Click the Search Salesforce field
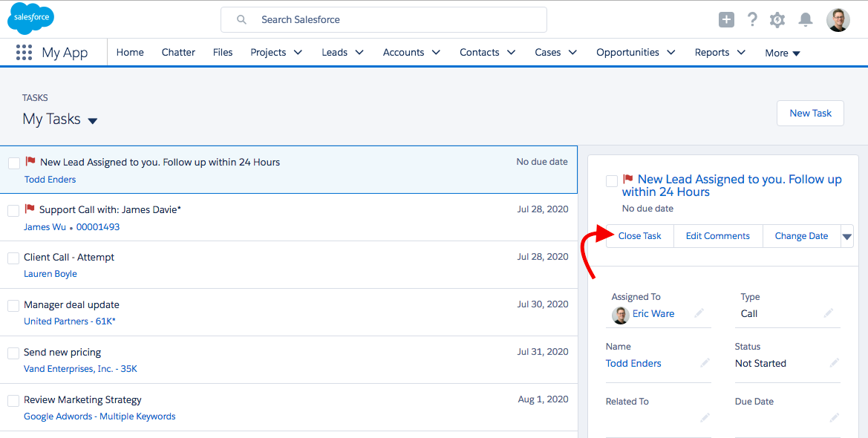The height and width of the screenshot is (438, 868). pos(384,20)
